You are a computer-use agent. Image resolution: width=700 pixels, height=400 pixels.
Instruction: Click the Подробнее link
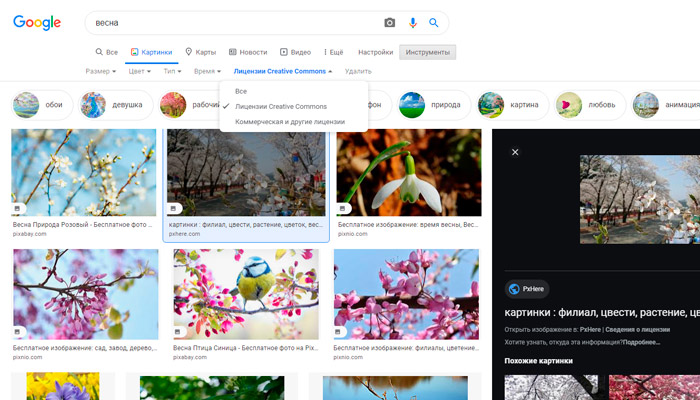pos(642,342)
